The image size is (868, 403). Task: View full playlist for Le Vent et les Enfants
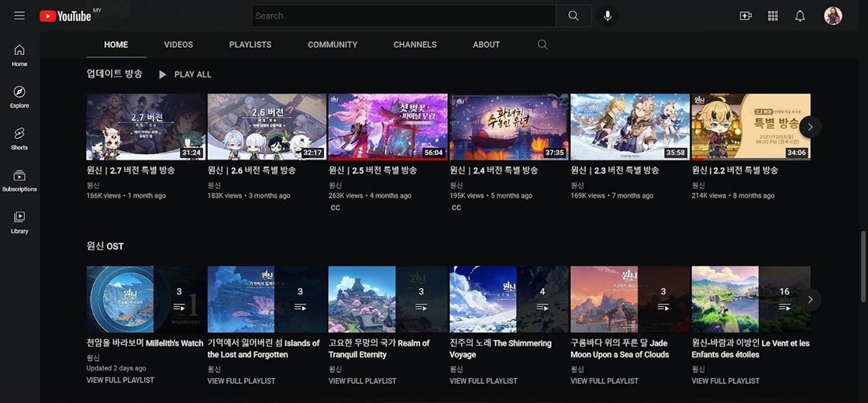click(725, 381)
